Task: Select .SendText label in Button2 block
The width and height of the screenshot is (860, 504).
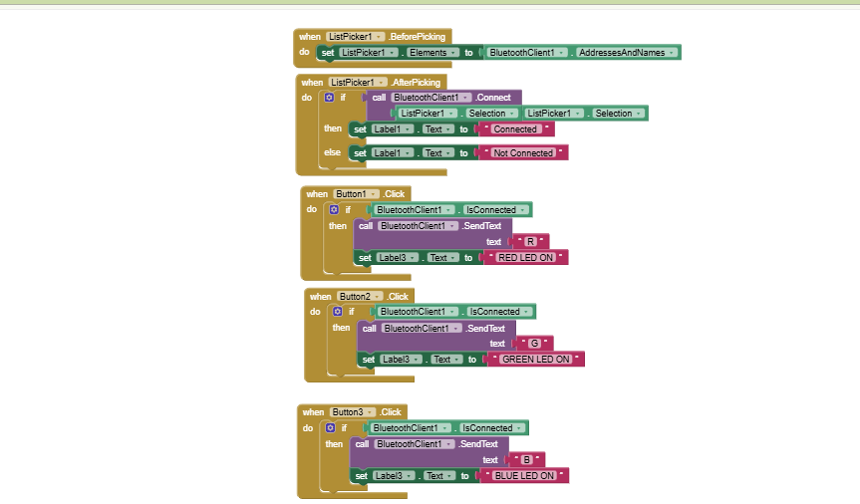Action: coord(485,329)
